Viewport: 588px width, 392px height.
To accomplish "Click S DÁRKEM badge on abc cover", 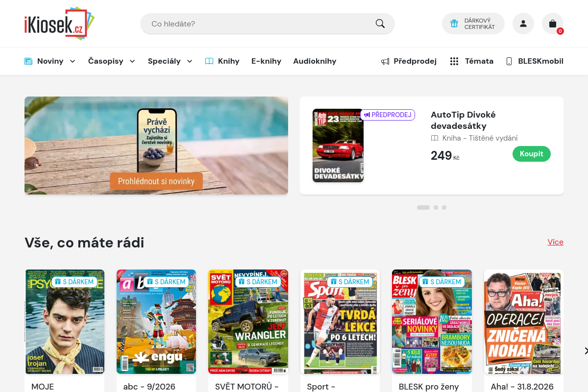I will (166, 282).
